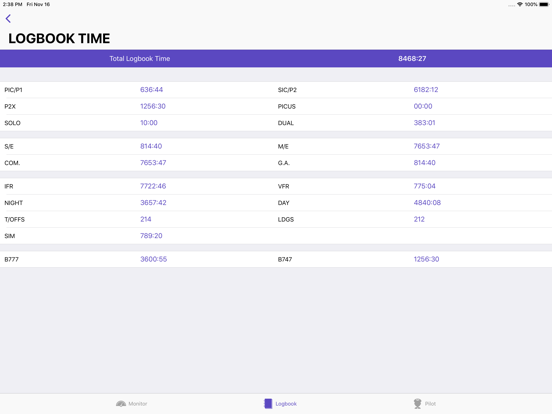Open the Pilot tab

coord(425,404)
